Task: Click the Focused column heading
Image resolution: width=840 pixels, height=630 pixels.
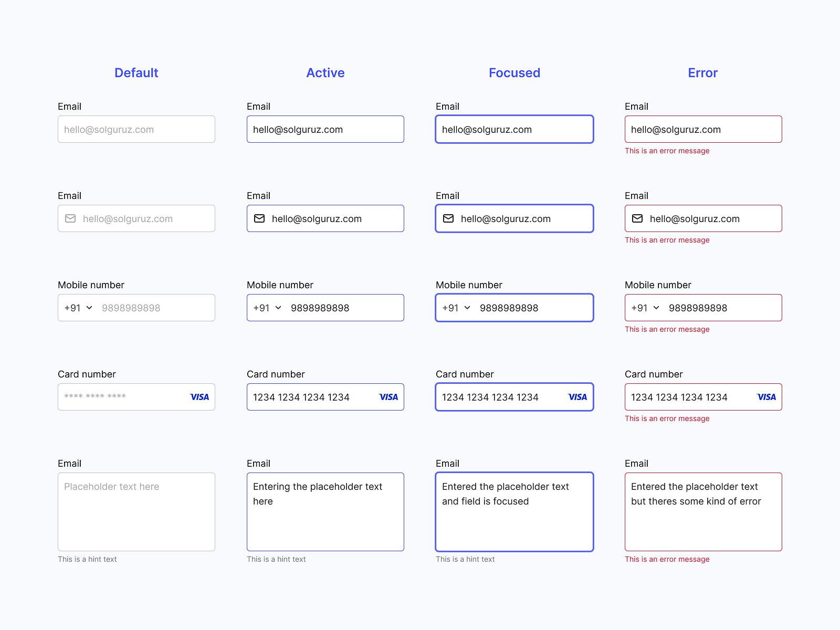Action: pyautogui.click(x=514, y=73)
